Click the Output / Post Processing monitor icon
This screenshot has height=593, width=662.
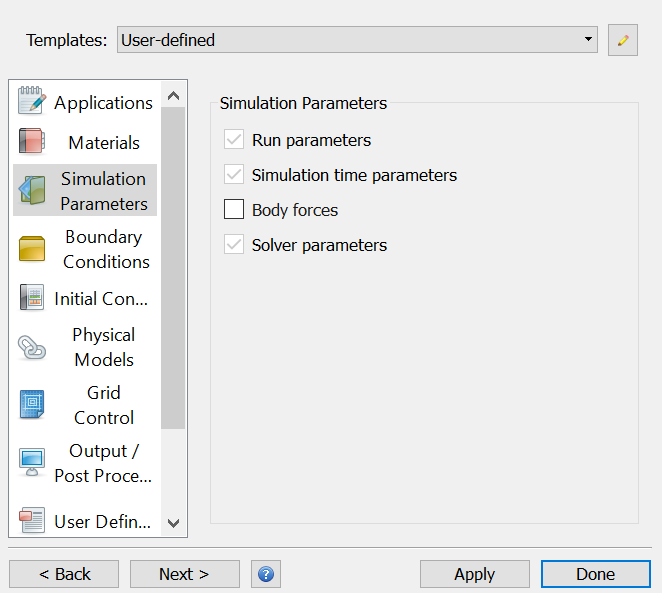[32, 463]
